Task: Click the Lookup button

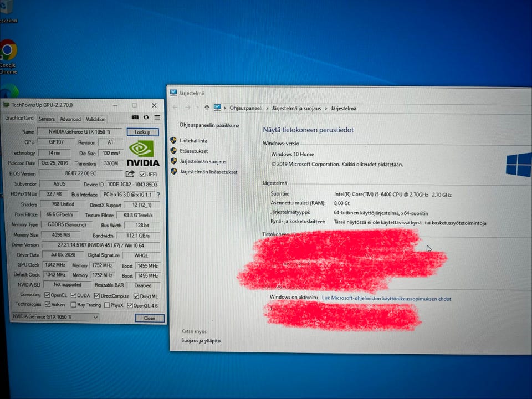Action: (x=142, y=132)
